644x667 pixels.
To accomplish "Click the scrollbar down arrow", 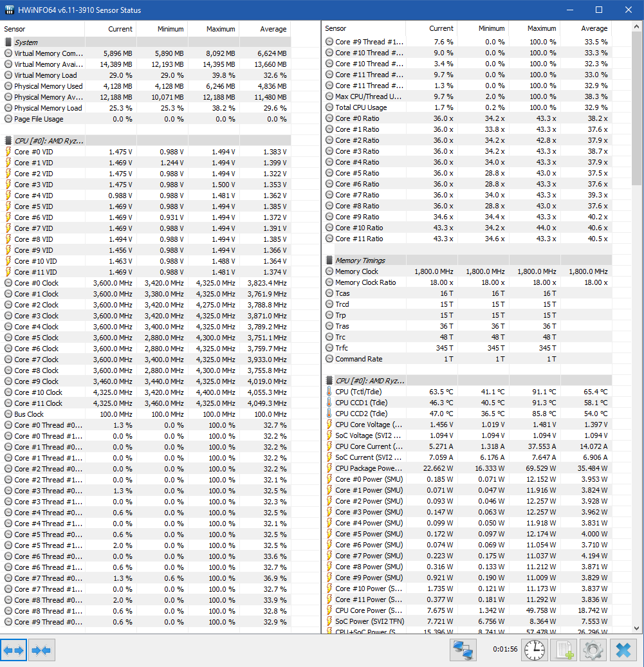I will (636, 628).
